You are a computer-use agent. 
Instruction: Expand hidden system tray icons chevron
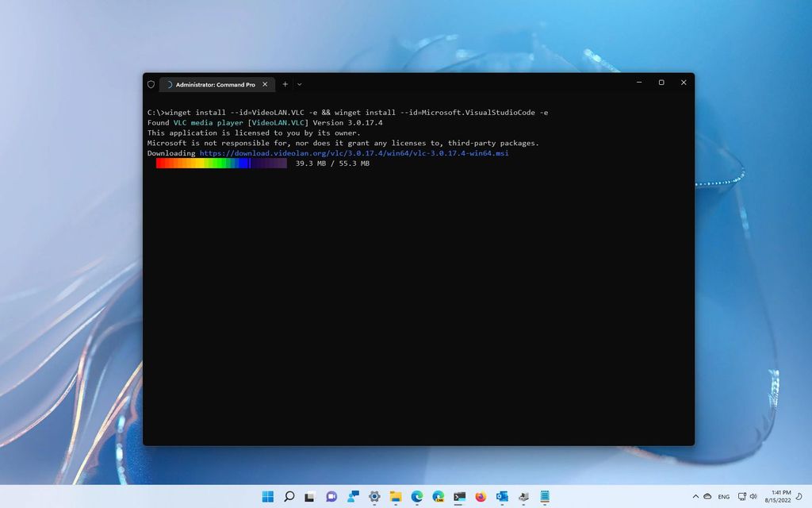[x=695, y=497]
